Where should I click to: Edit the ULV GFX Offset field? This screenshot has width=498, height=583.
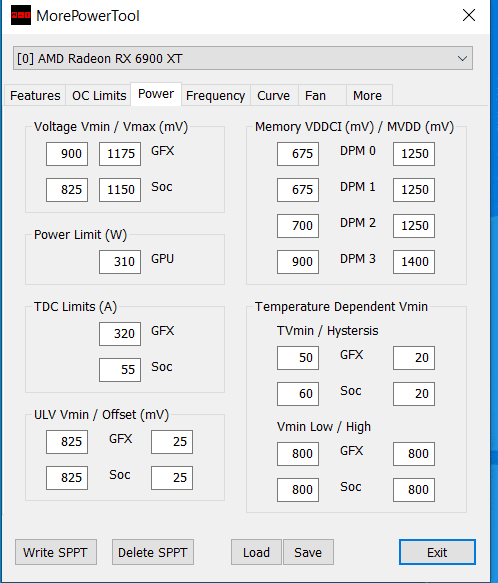172,442
